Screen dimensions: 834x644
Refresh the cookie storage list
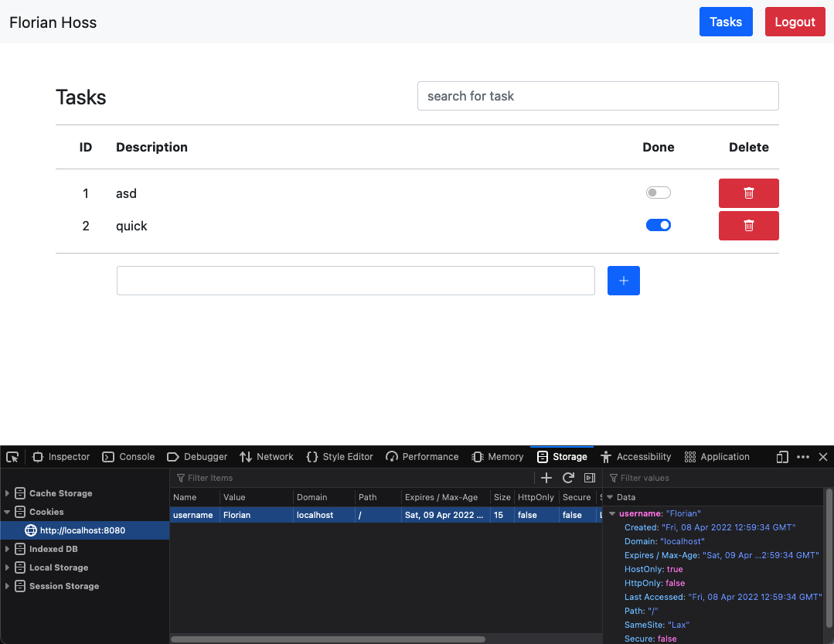coord(568,478)
